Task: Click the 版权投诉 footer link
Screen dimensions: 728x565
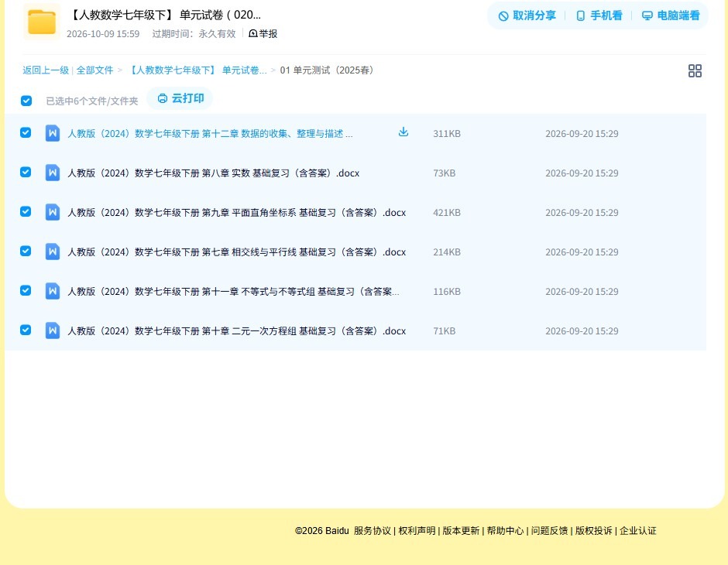Action: (594, 531)
